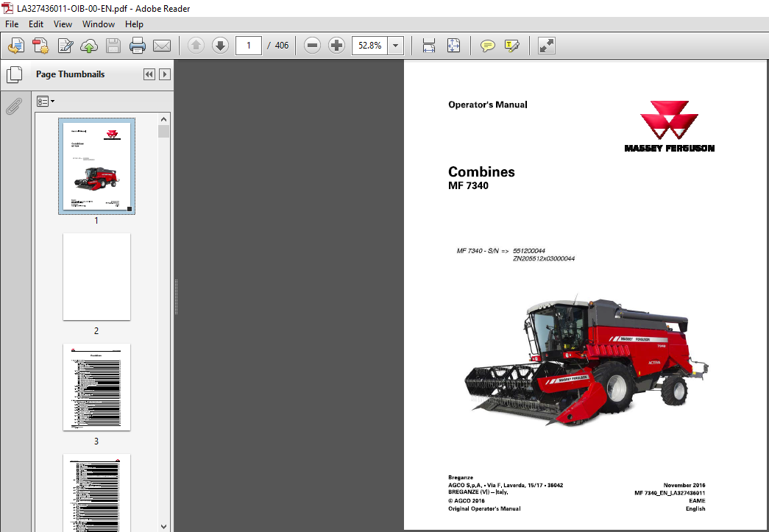Click the thumbnails scrollbar down arrow
The image size is (769, 532).
click(164, 526)
